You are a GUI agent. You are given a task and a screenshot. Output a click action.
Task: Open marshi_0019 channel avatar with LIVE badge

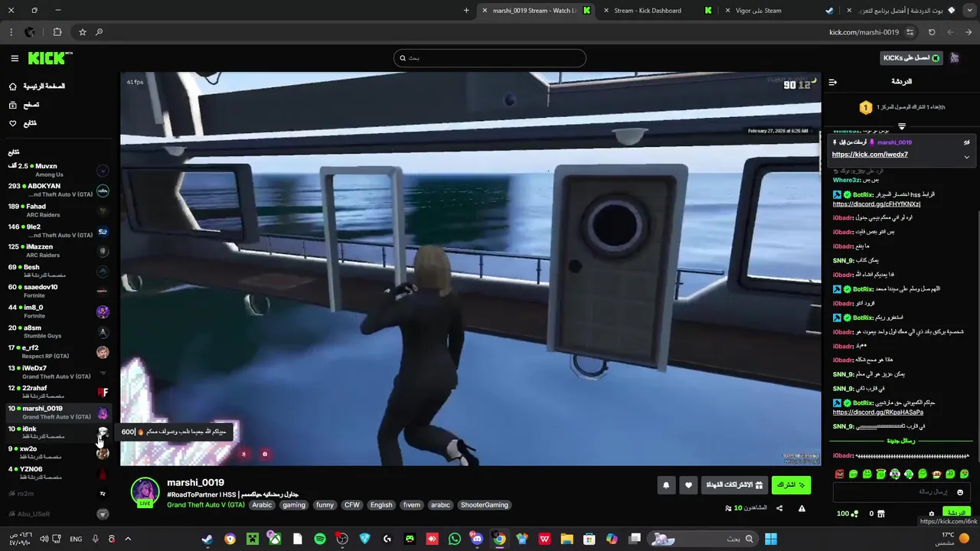point(145,492)
